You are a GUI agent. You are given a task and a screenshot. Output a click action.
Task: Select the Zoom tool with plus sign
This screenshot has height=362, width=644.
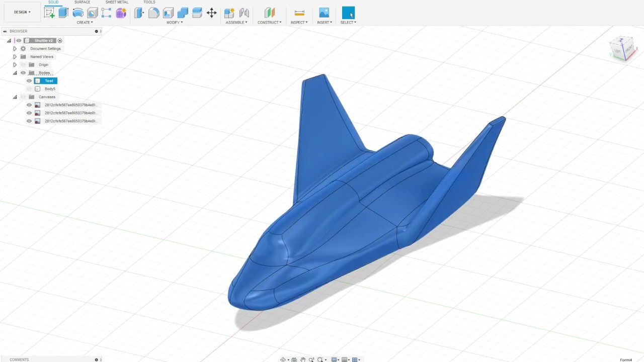point(311,359)
